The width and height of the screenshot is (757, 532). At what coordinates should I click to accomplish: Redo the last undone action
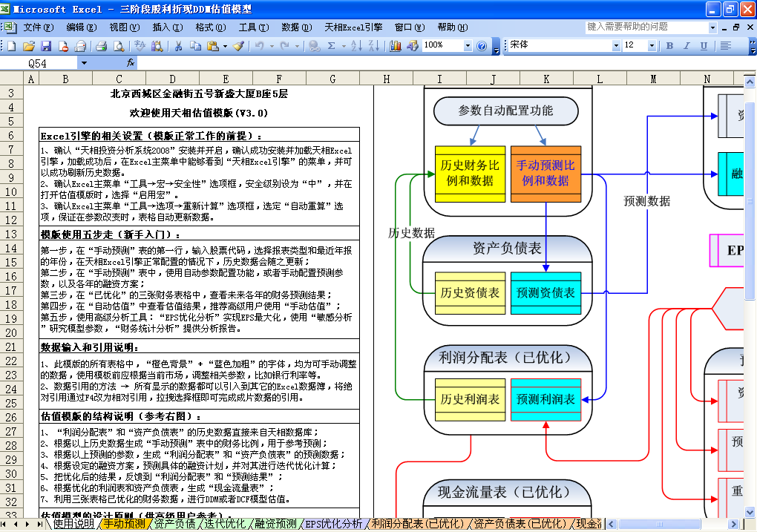click(285, 46)
